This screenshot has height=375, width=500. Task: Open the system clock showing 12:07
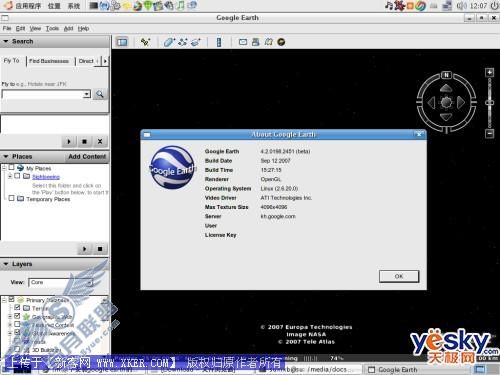pos(478,6)
